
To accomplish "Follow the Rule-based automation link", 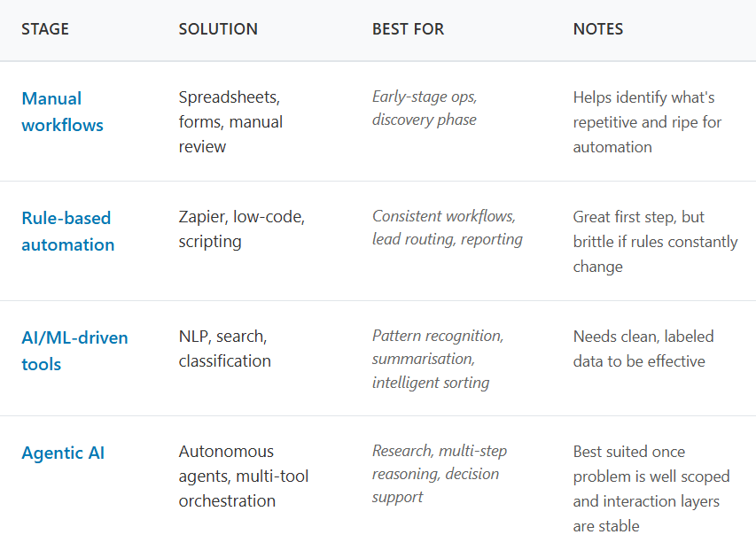I will click(x=67, y=231).
